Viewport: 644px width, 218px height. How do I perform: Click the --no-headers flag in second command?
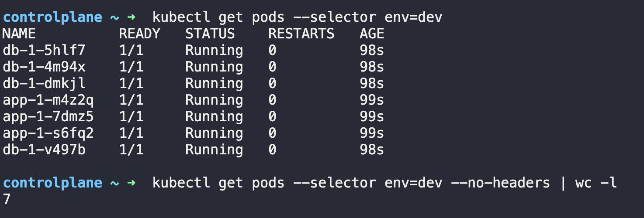click(x=501, y=183)
